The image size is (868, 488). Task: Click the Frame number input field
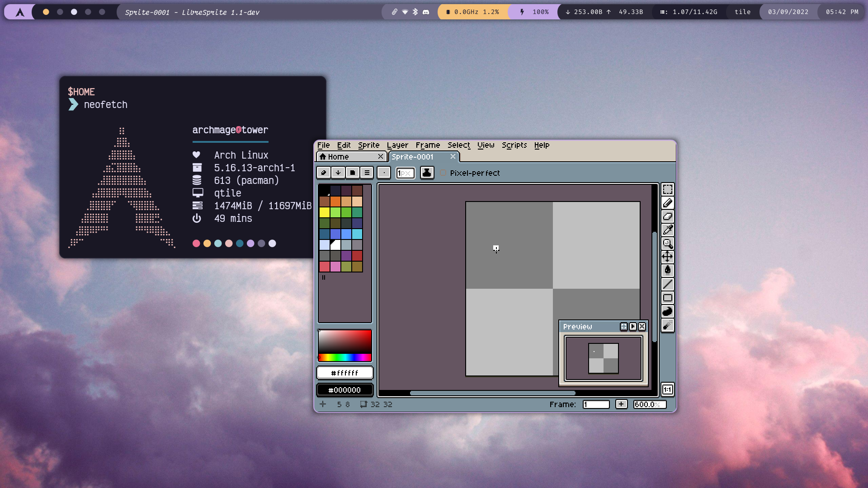click(596, 404)
